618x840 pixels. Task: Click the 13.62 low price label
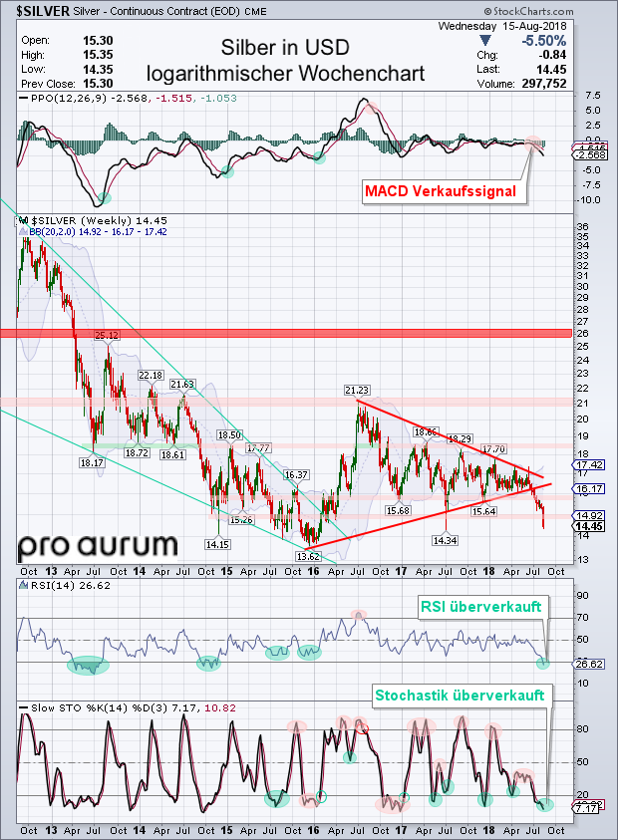click(309, 556)
